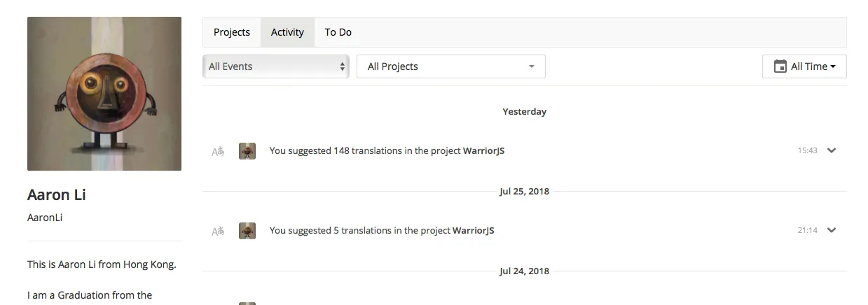The image size is (868, 305).
Task: Open the All Events dropdown
Action: point(276,66)
